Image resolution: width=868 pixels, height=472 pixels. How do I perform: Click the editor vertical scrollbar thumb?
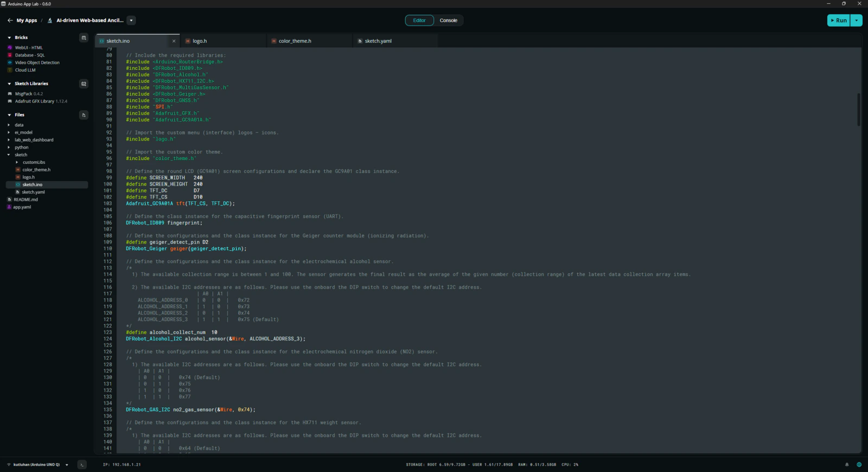point(859,110)
